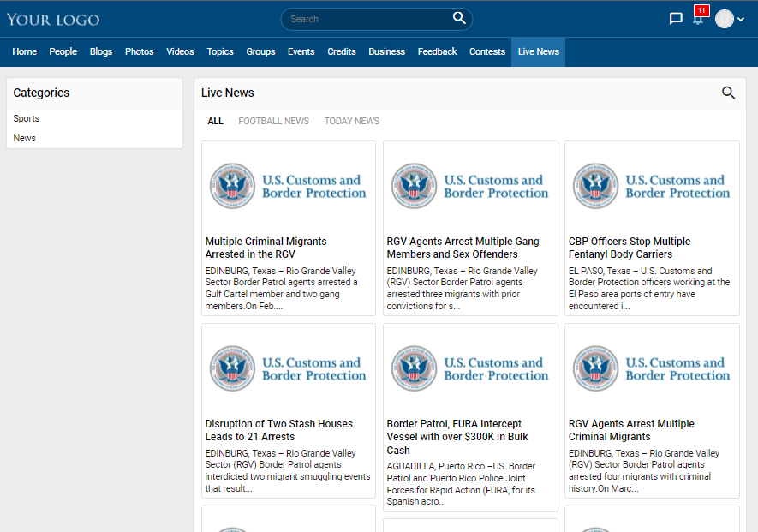
Task: Click the search magnifier icon in header
Action: [459, 18]
